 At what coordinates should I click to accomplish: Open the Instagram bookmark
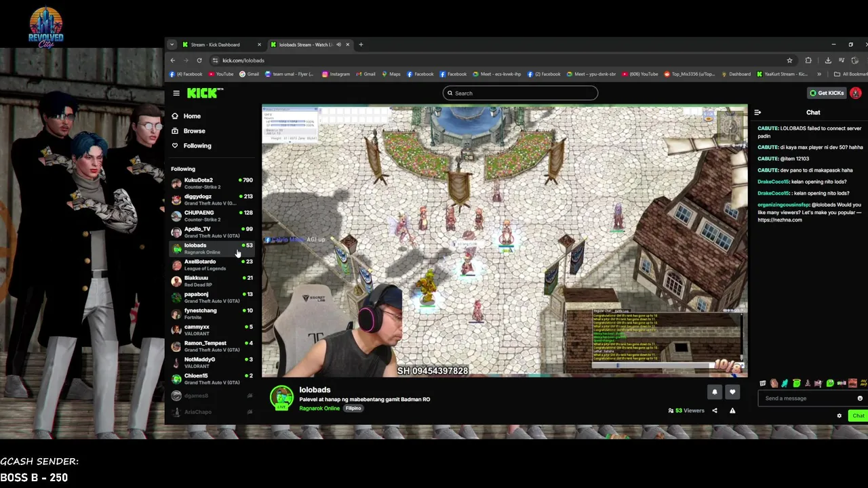click(336, 74)
